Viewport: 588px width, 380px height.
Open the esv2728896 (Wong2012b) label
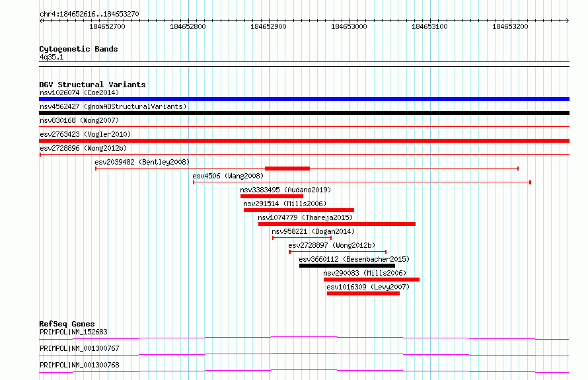tap(83, 148)
